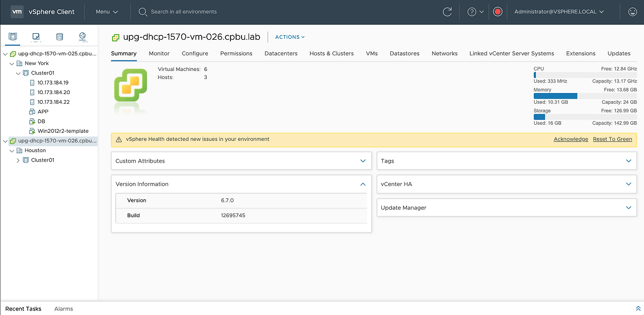The height and width of the screenshot is (315, 644).
Task: Click the Reset To Green link
Action: (x=612, y=139)
